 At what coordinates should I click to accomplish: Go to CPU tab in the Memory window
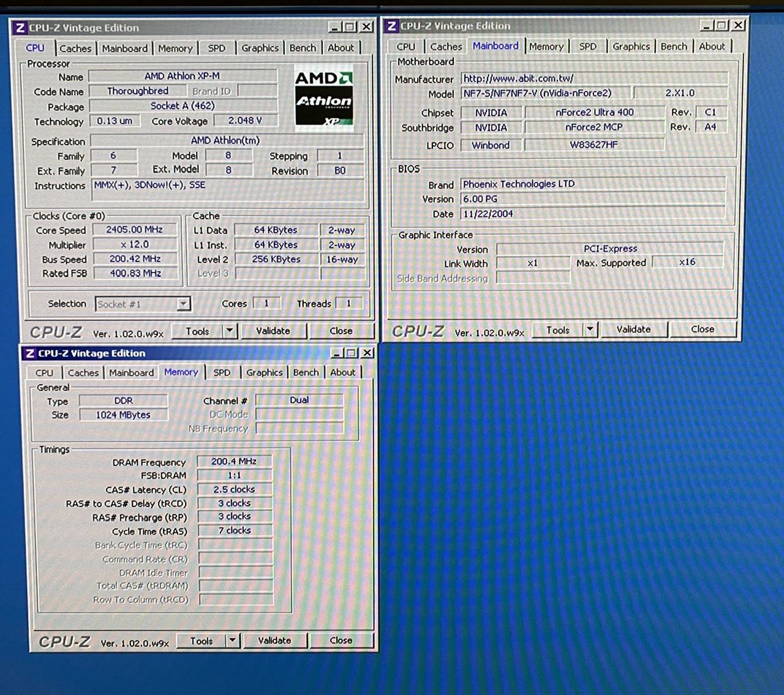coord(44,372)
